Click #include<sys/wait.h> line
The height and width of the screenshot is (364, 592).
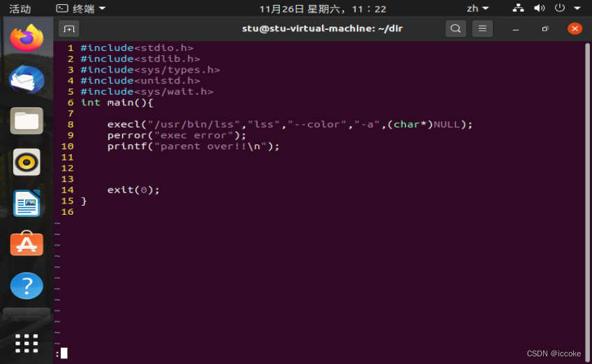pos(147,91)
